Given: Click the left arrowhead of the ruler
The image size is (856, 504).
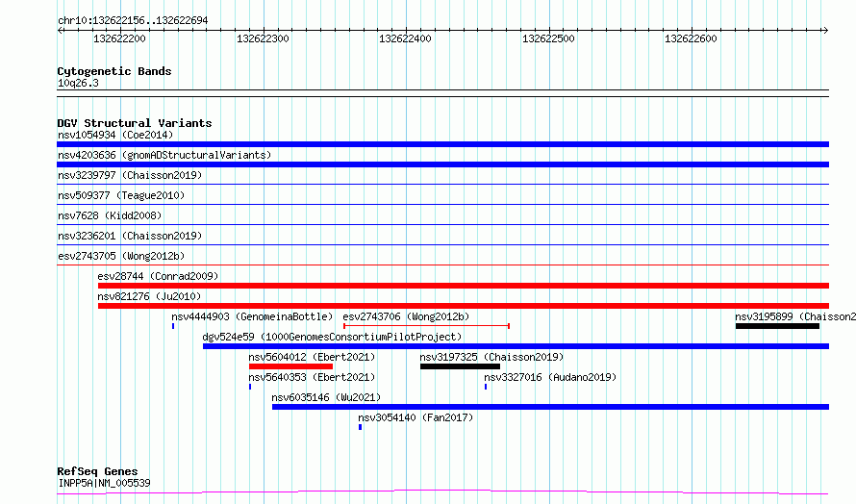Looking at the screenshot, I should click(60, 30).
